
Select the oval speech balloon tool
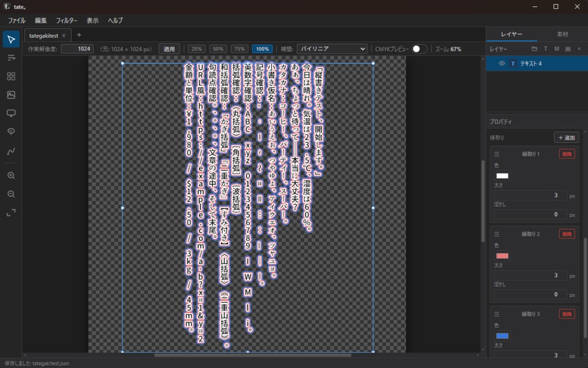point(11,131)
